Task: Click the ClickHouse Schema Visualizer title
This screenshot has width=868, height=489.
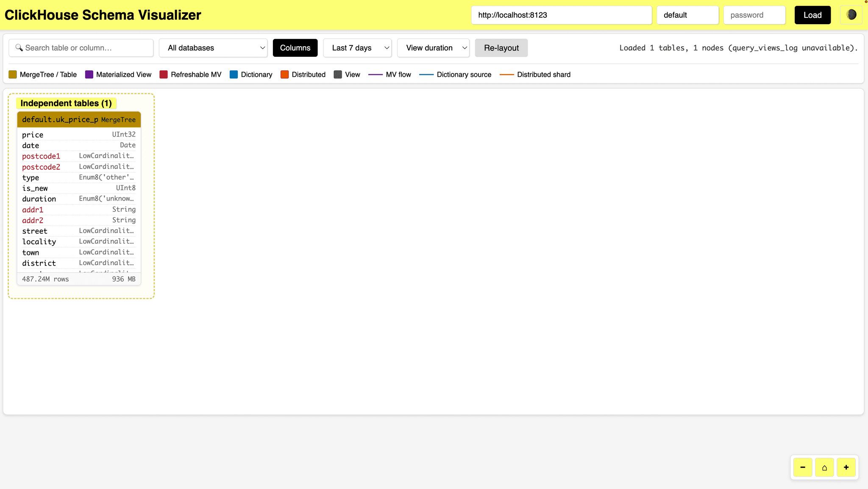Action: pos(103,15)
